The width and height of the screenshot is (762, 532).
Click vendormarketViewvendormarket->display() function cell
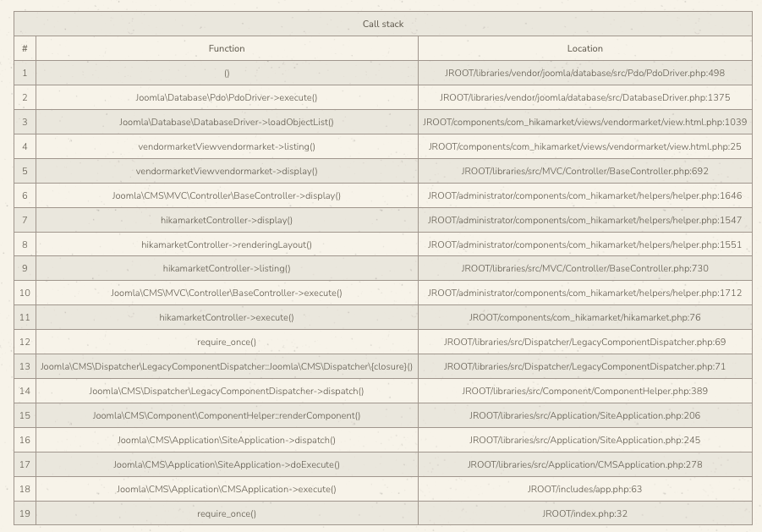(x=227, y=171)
